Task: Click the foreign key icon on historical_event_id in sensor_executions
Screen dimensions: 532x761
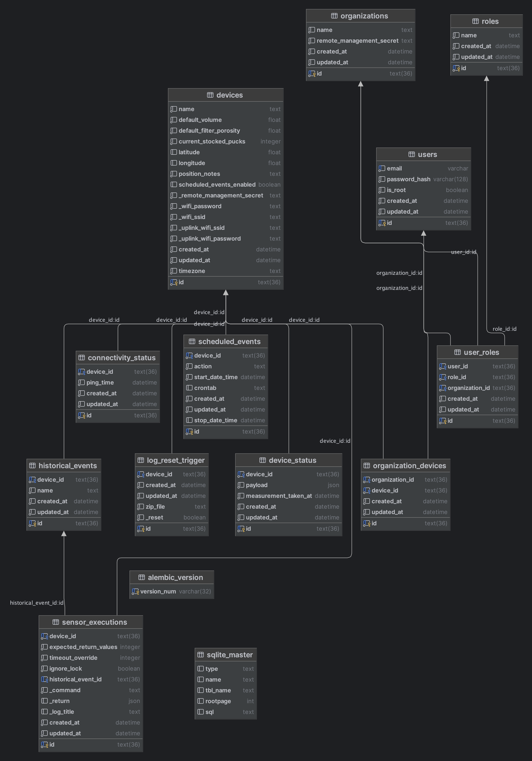Action: (45, 679)
